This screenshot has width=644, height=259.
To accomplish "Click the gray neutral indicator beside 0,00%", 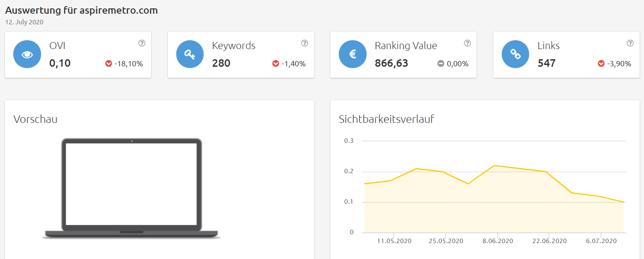I will pyautogui.click(x=441, y=64).
